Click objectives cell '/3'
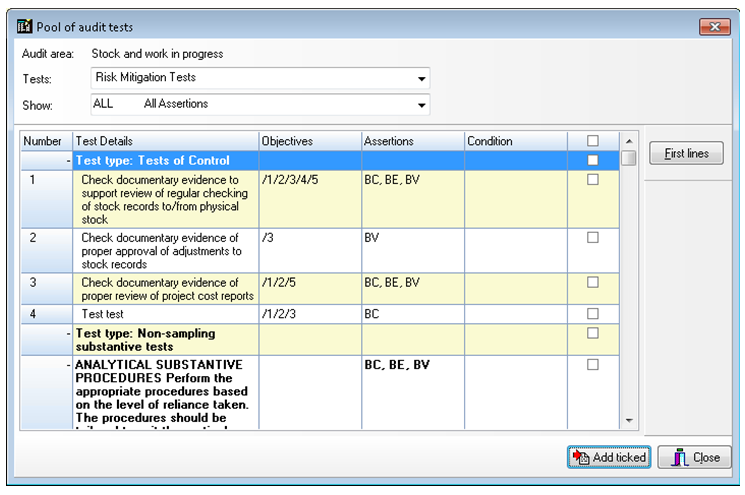 [x=310, y=251]
